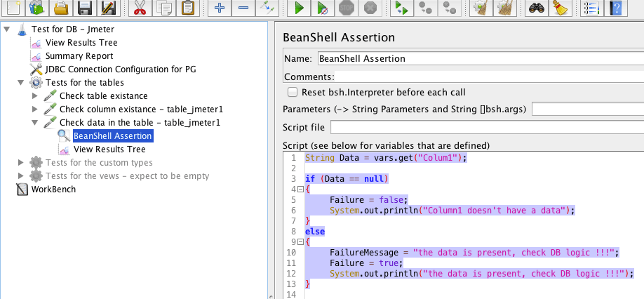
Task: Select View Results Tree under Check data
Action: point(109,149)
